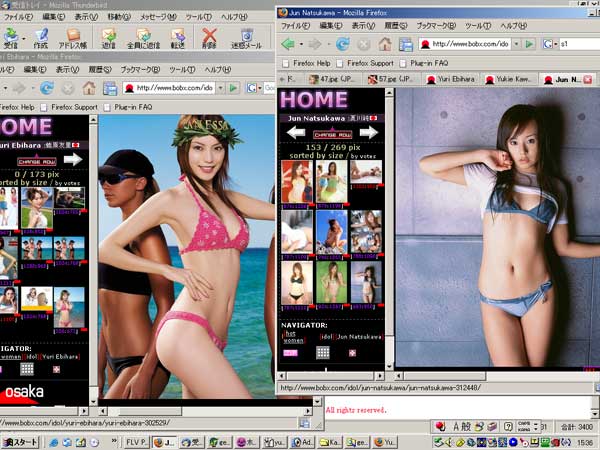Click 'by votes' link on Jun Natsukawa page
Viewport: 600px width, 450px height.
point(364,156)
